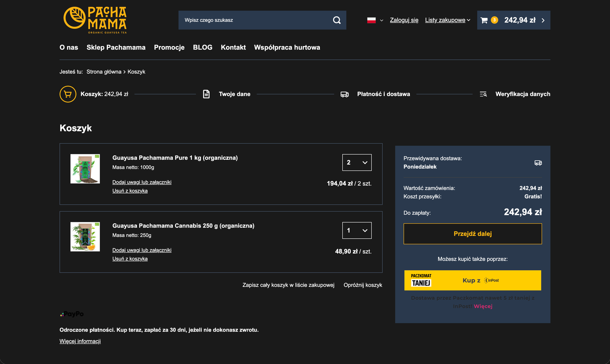Click the Polish flag language icon
This screenshot has height=364, width=610.
(371, 20)
